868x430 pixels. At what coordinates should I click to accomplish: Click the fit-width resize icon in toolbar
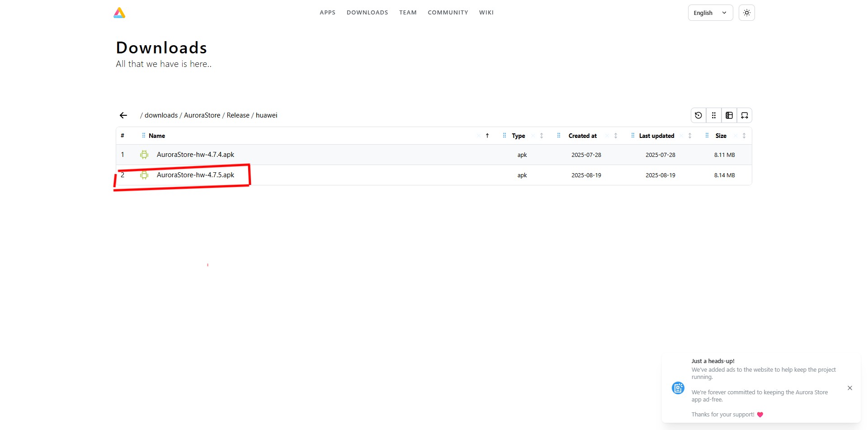(x=745, y=115)
